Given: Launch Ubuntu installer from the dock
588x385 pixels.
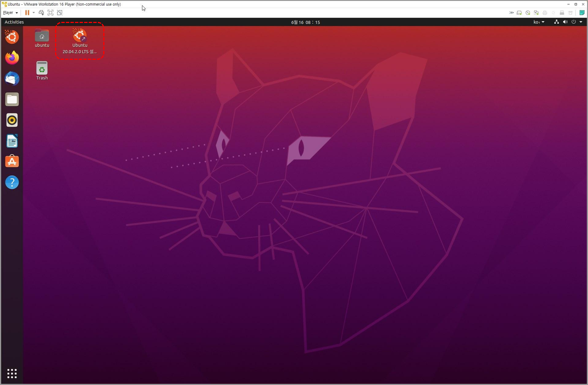Looking at the screenshot, I should click(12, 37).
